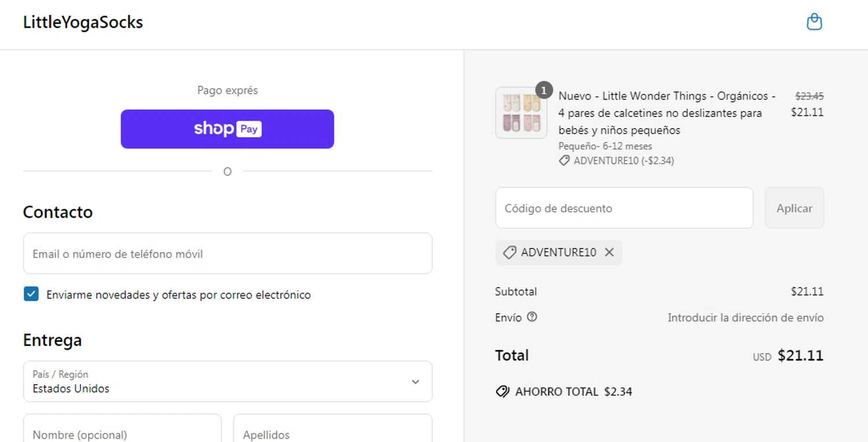Pay with the Shop Pay button

click(x=227, y=129)
